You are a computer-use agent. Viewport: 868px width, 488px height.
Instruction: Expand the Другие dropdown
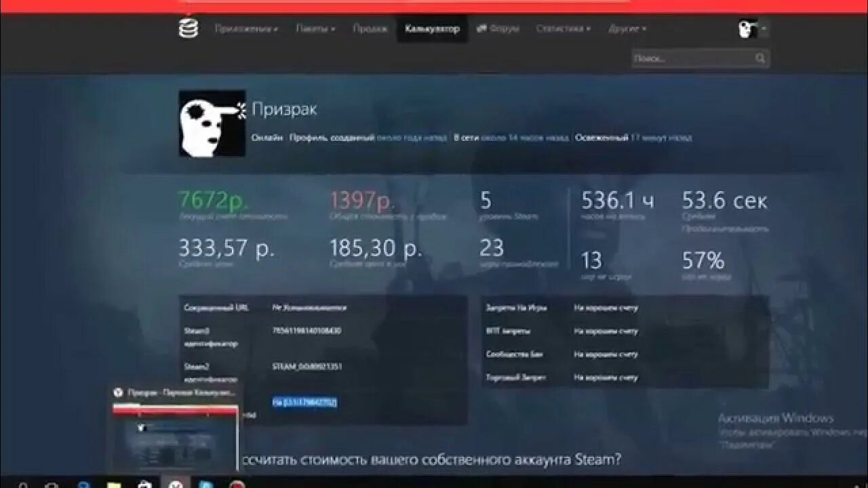pos(627,28)
